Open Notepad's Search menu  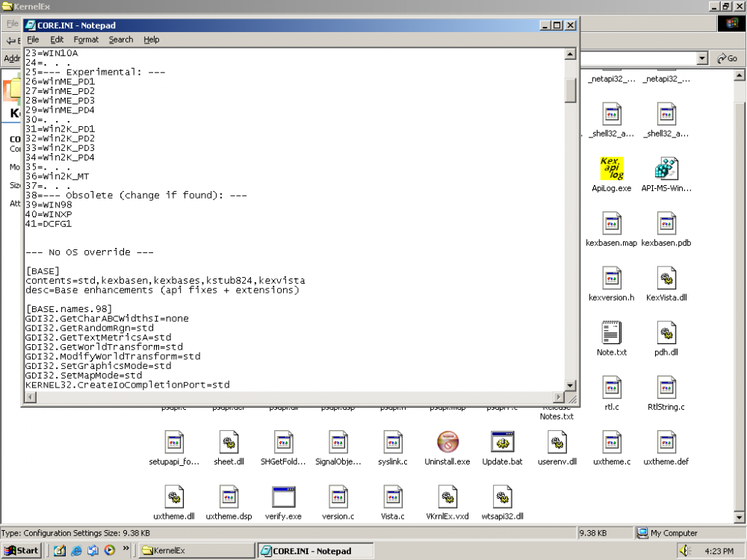120,40
